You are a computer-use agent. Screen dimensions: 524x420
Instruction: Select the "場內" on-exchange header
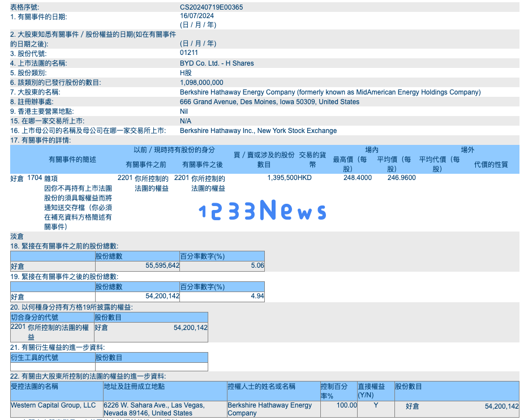pyautogui.click(x=372, y=150)
